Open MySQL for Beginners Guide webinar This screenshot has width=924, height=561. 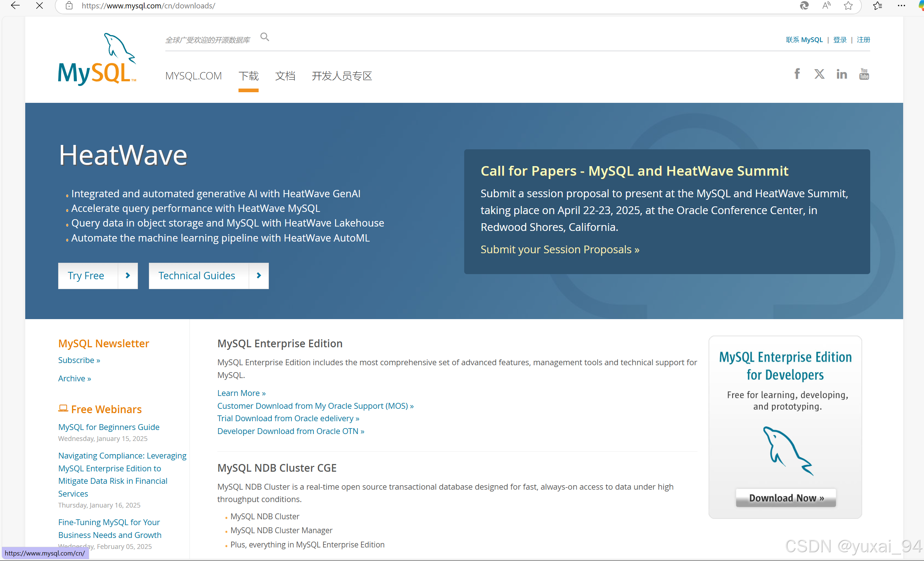pyautogui.click(x=109, y=427)
